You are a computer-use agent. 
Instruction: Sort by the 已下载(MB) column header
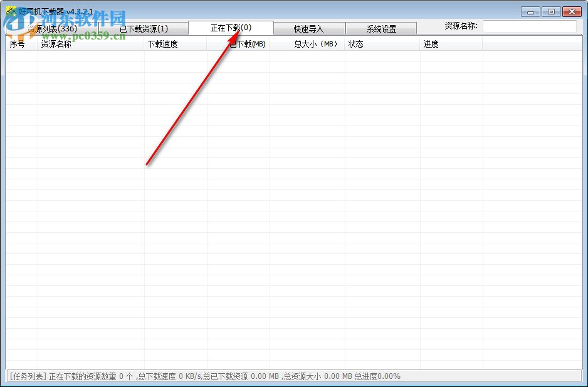[238, 45]
